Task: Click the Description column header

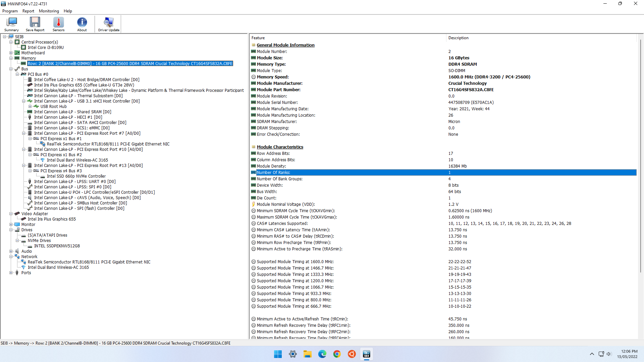Action: click(541, 38)
